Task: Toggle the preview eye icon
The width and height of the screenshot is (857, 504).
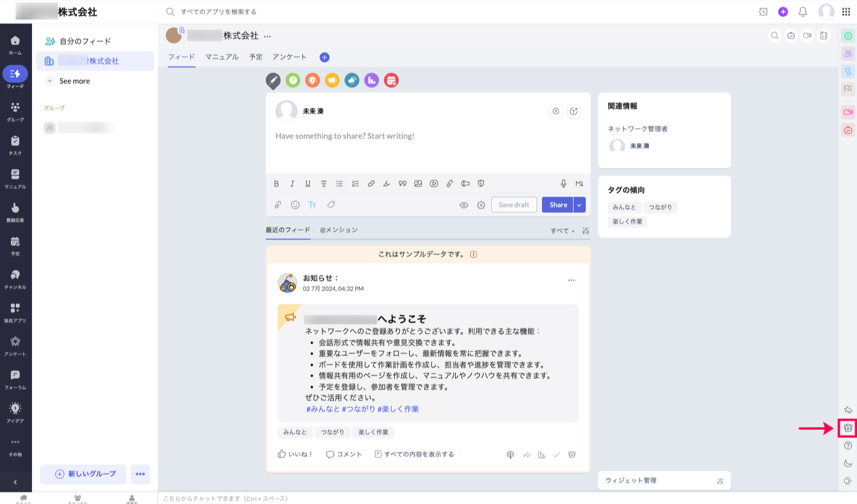Action: (x=464, y=205)
